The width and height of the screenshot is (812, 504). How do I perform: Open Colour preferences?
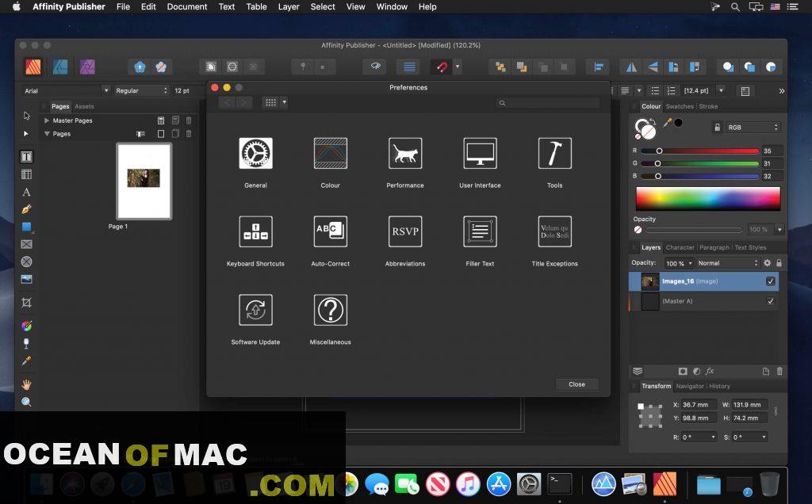tap(331, 153)
